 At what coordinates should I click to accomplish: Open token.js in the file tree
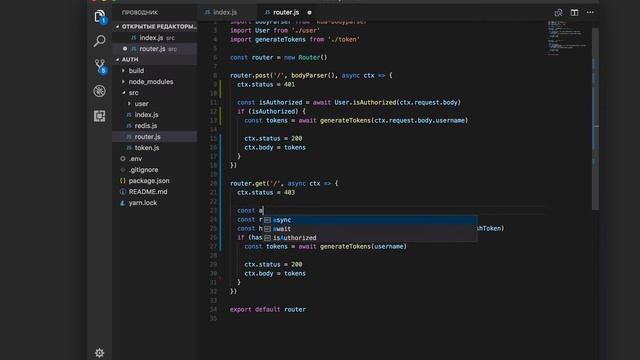click(155, 148)
